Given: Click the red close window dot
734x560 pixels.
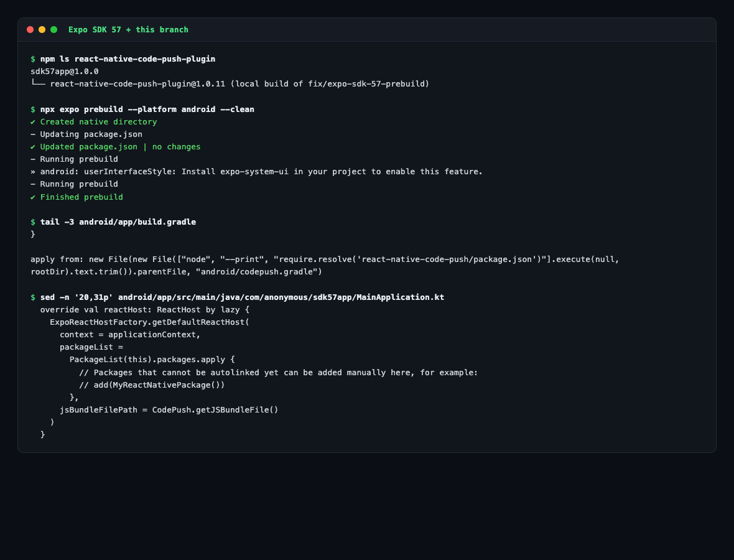Looking at the screenshot, I should [x=30, y=29].
